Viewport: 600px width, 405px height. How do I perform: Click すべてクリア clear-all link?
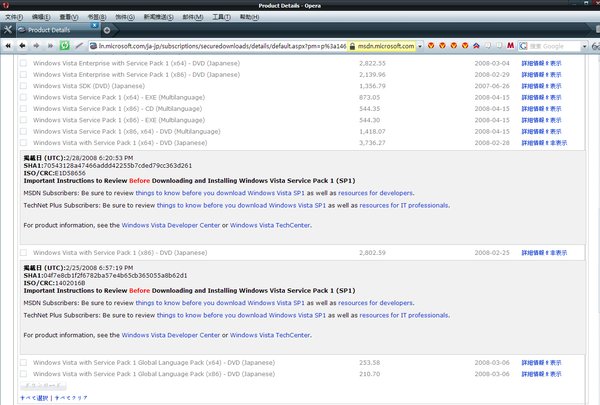[x=71, y=398]
